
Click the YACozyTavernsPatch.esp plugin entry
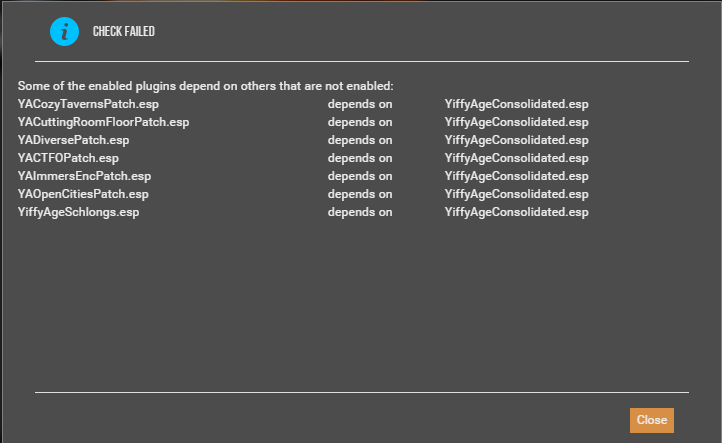click(88, 104)
